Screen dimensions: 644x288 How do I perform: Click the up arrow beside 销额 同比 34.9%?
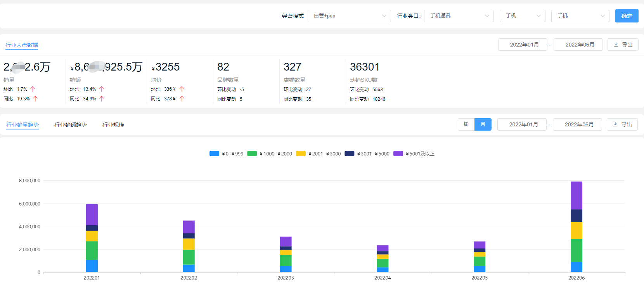pyautogui.click(x=102, y=99)
